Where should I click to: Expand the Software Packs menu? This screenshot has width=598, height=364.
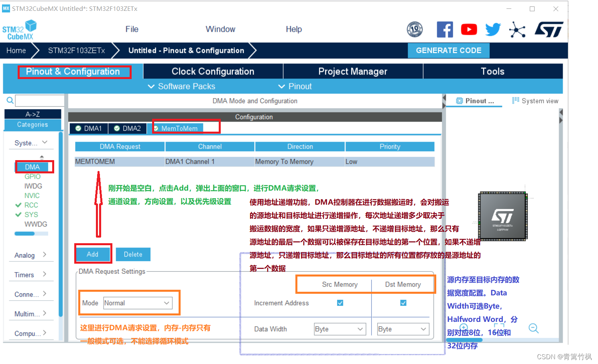click(181, 86)
